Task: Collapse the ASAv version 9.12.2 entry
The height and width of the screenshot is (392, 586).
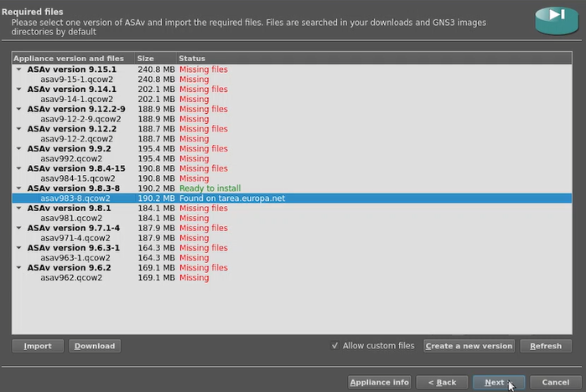Action: tap(18, 129)
